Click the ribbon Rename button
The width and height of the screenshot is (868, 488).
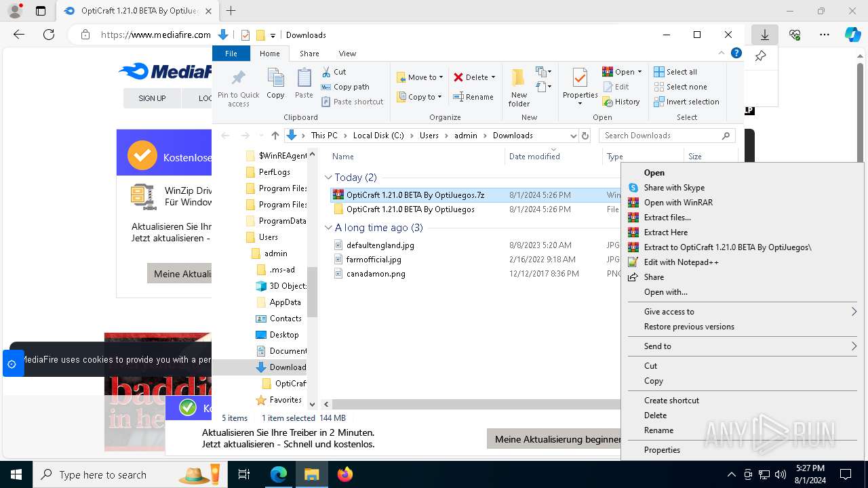click(473, 97)
